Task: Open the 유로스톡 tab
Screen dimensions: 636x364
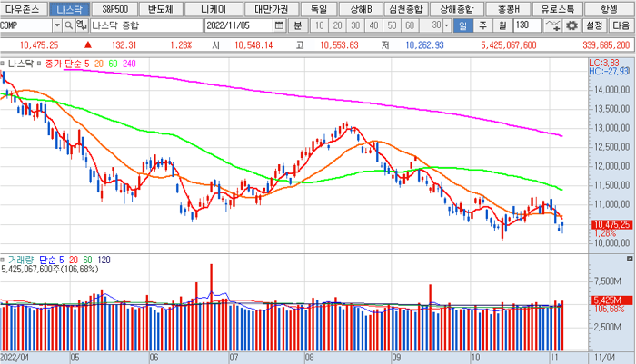Action: point(557,9)
